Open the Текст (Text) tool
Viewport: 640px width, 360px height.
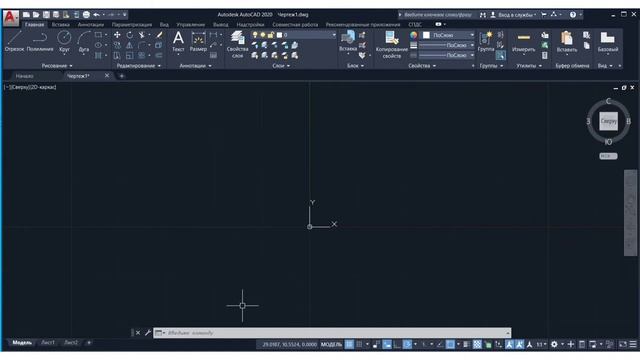[178, 41]
